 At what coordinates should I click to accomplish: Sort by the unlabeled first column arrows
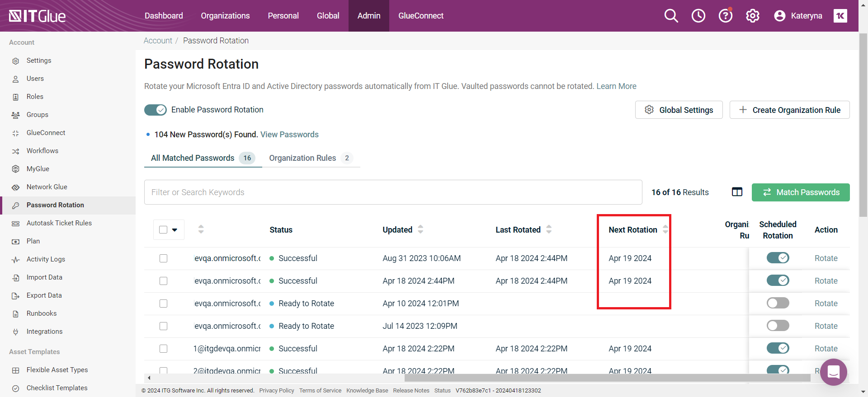point(201,229)
